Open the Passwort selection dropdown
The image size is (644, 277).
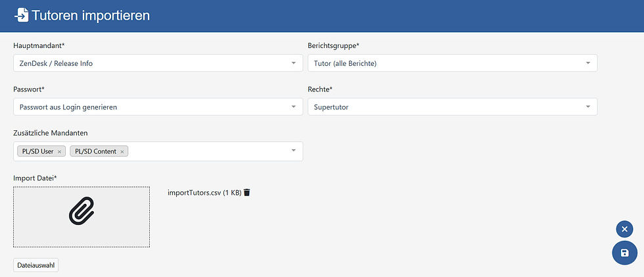[x=293, y=107]
